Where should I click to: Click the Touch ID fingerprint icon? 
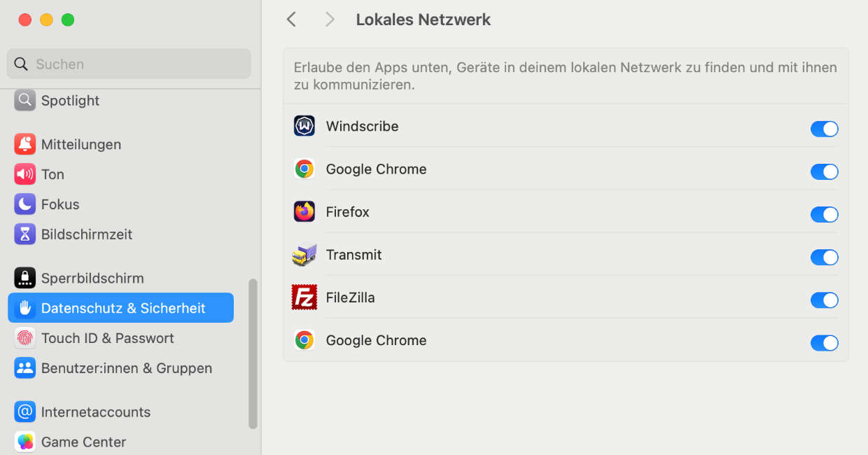click(x=24, y=339)
